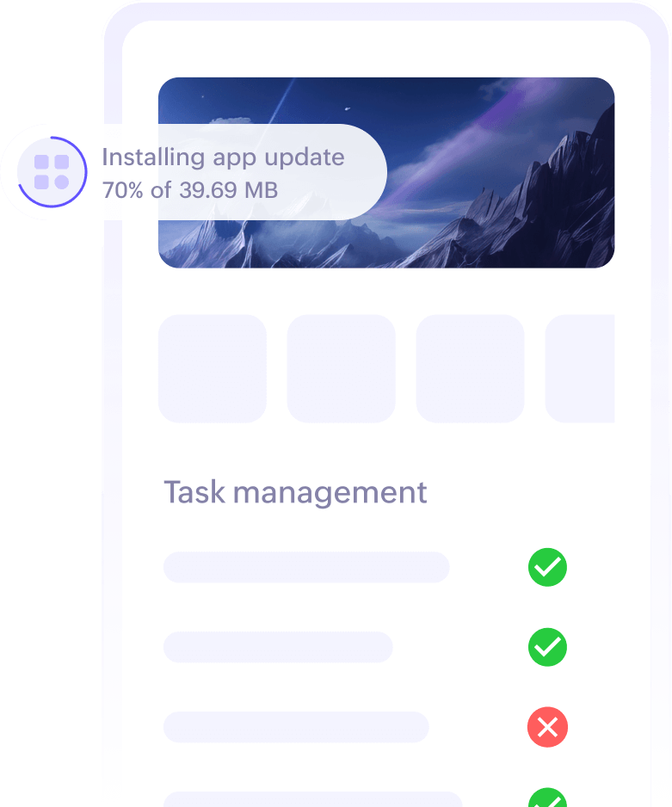Image resolution: width=672 pixels, height=807 pixels.
Task: Toggle the second green checkmark in the task list
Action: (547, 647)
